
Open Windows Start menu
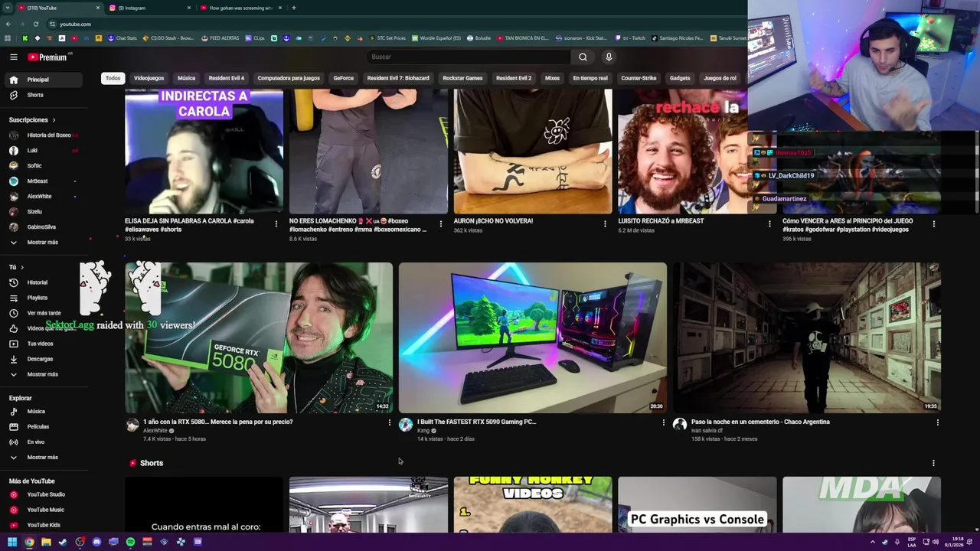[12, 542]
